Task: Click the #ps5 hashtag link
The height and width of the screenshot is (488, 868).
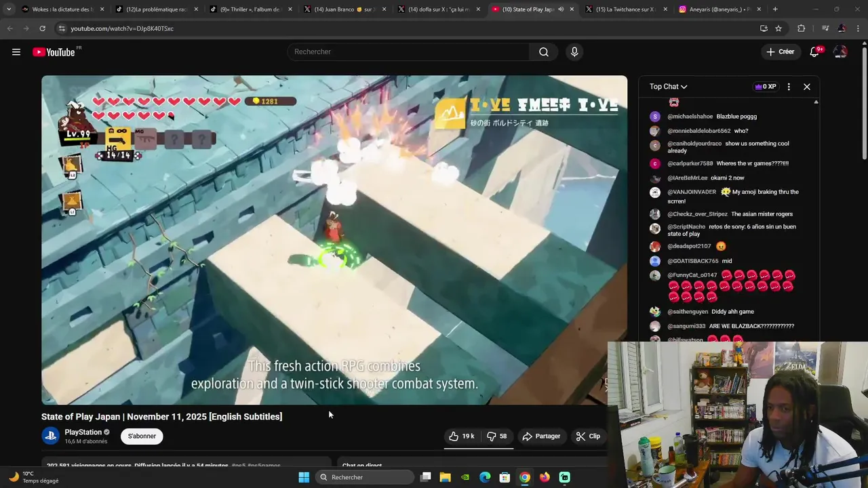Action: [238, 466]
